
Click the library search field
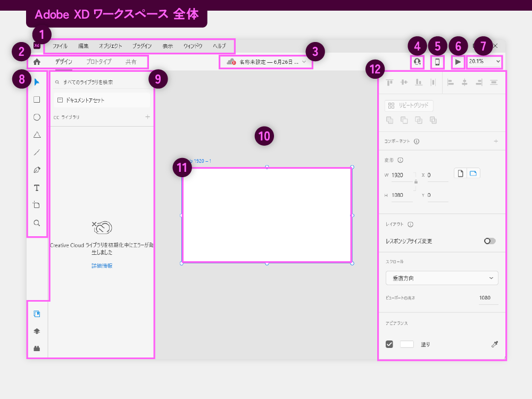[102, 82]
